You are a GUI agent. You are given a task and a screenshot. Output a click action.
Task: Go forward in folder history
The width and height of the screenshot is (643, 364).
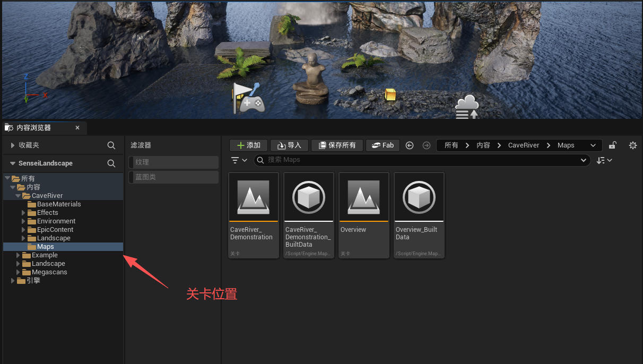click(x=427, y=145)
